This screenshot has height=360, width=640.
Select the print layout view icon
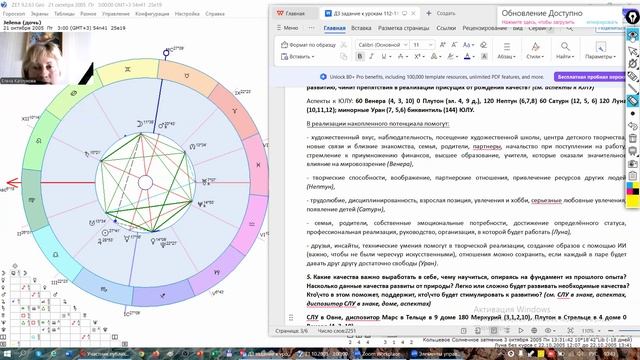pos(493,331)
